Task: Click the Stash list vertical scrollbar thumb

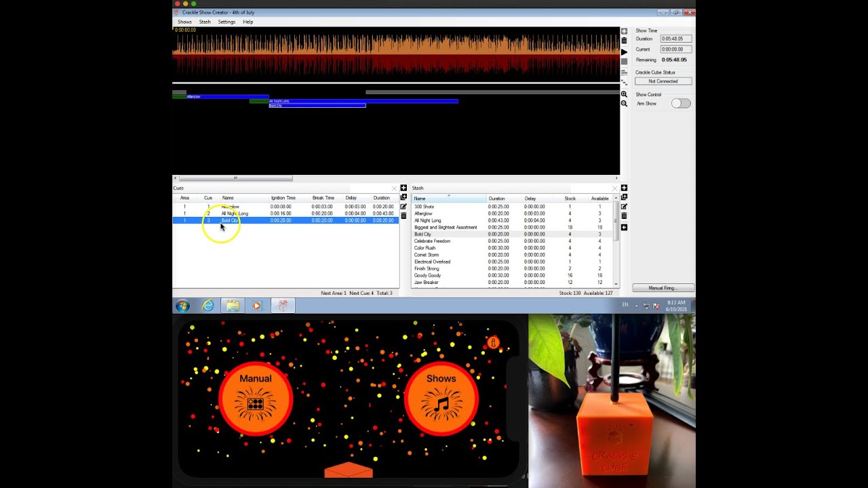Action: pos(616,221)
